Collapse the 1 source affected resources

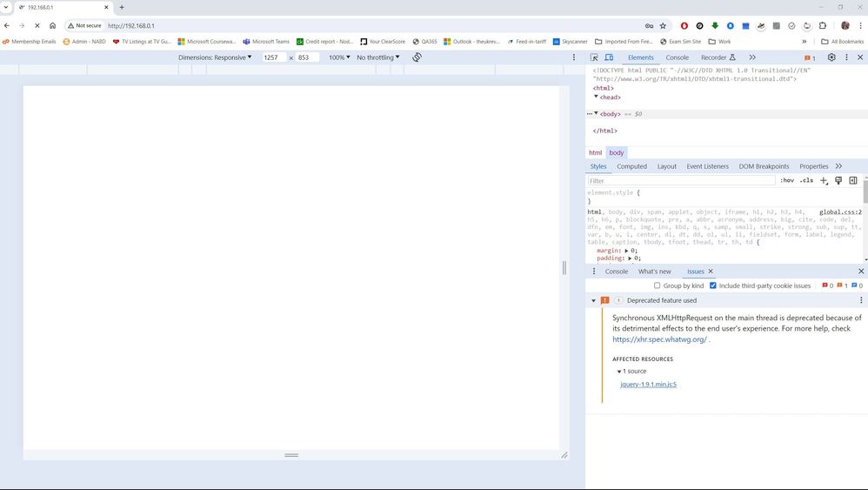click(619, 372)
